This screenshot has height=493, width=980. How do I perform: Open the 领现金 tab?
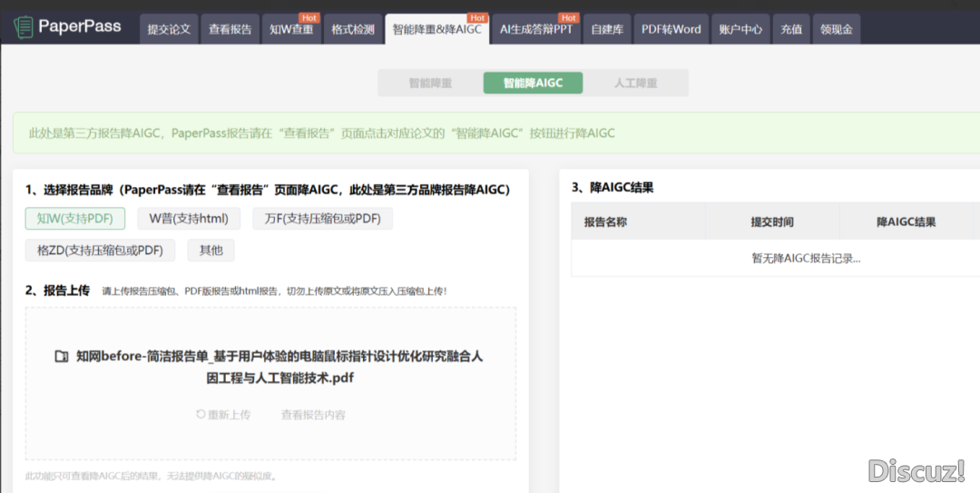coord(836,29)
